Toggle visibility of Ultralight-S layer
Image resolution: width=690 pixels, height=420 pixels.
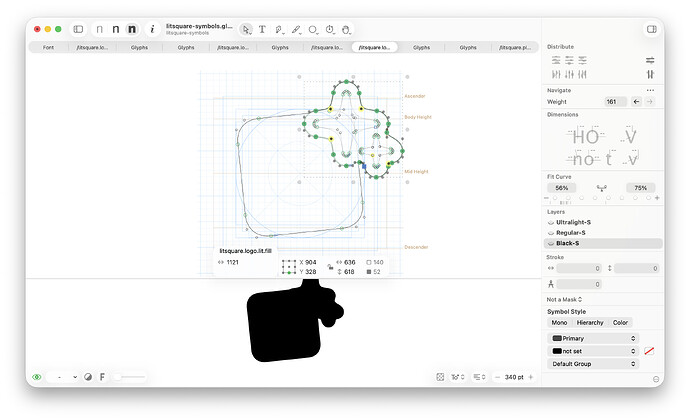[551, 222]
